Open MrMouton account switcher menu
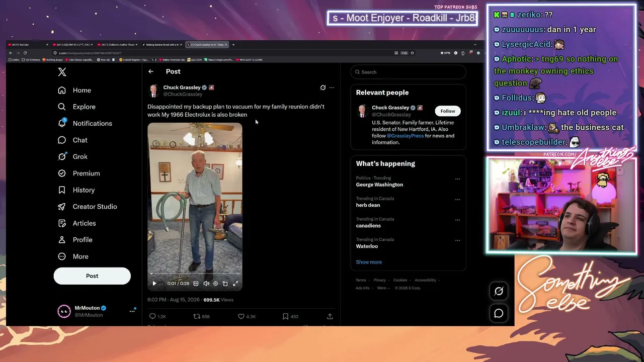 tap(132, 311)
